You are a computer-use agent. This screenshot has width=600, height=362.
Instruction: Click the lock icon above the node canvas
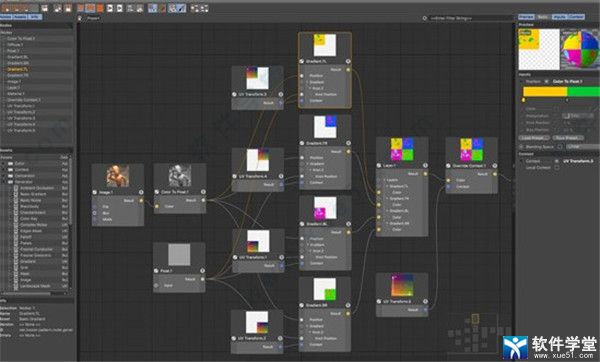click(x=80, y=18)
